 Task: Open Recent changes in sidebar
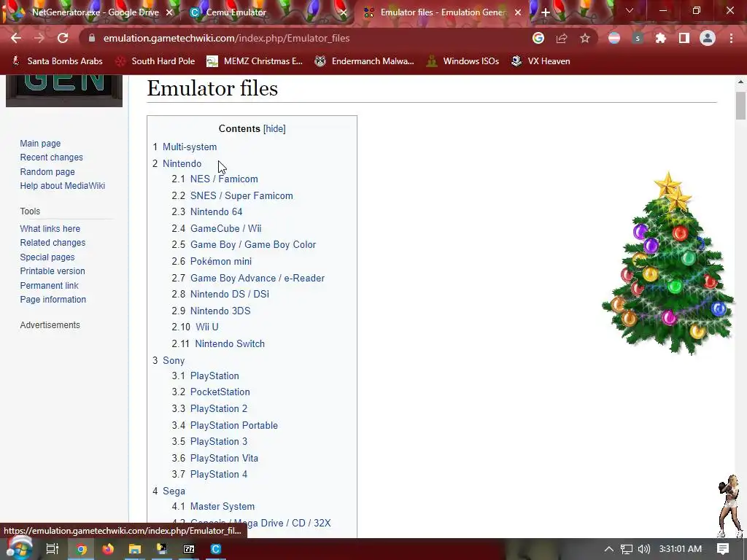(x=52, y=157)
